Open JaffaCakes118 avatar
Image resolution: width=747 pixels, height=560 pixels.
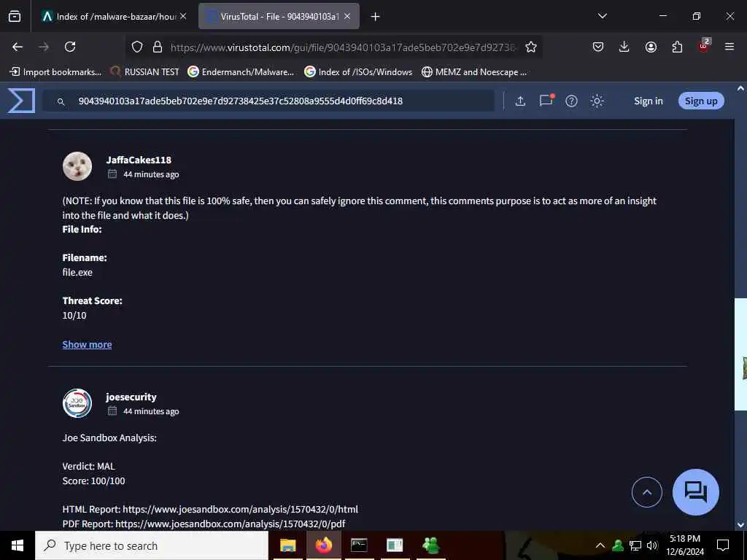tap(77, 166)
